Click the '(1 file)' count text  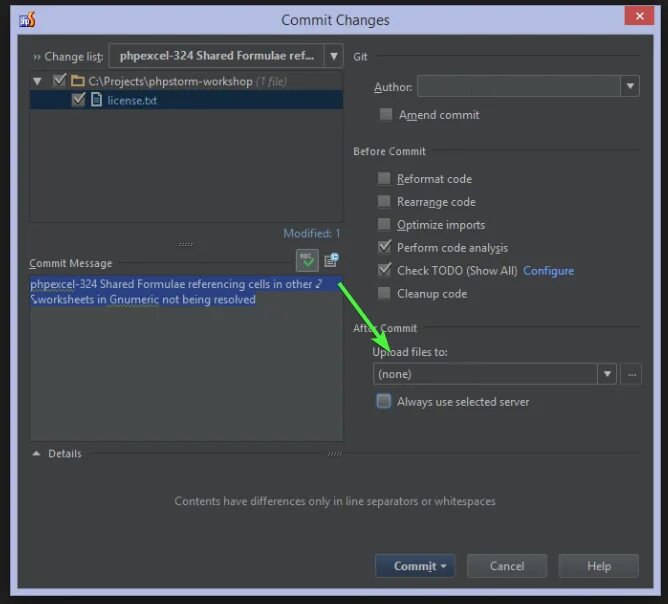(271, 81)
